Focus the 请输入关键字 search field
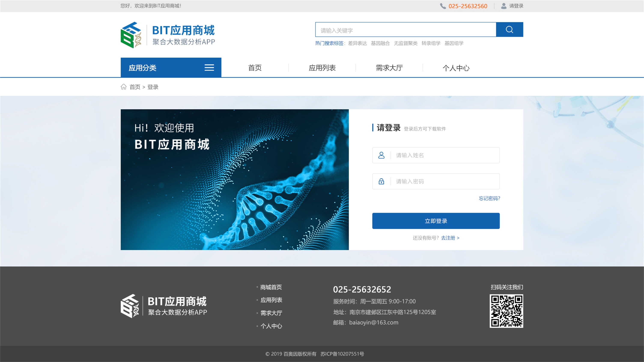This screenshot has width=644, height=362. (405, 30)
